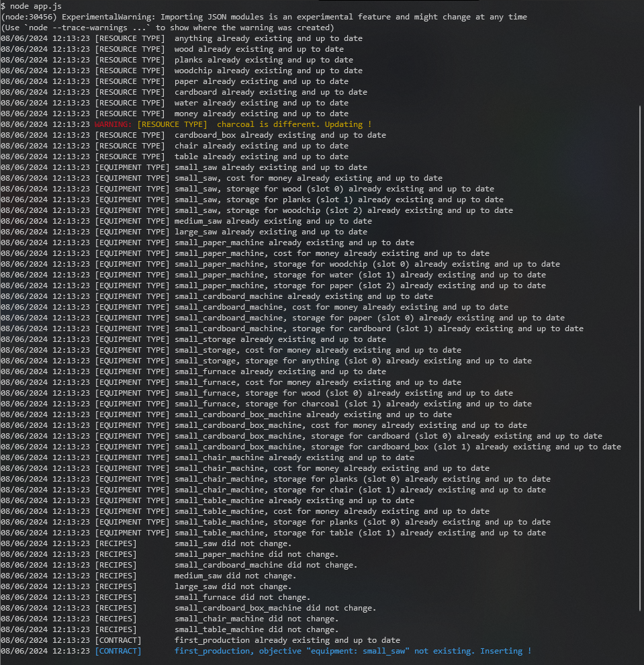Click the terminal vertical scrollbar

640,359
